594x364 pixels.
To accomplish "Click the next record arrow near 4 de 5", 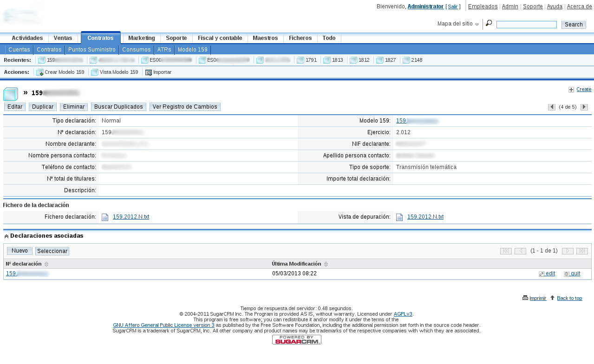I will pyautogui.click(x=584, y=107).
